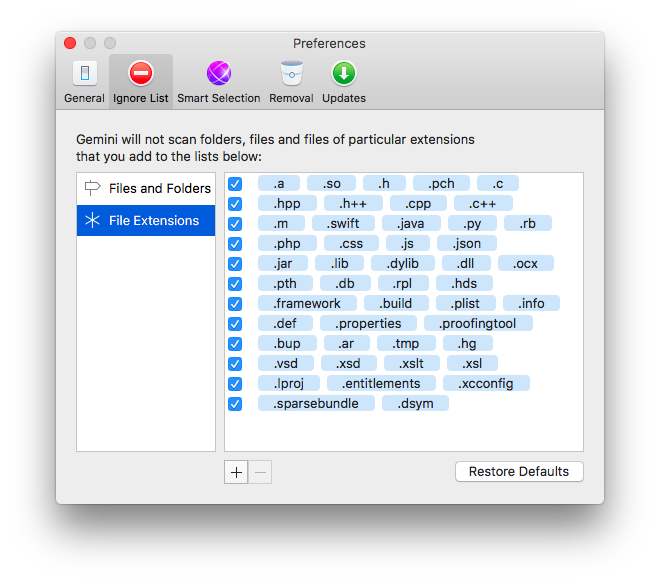Click the .json extension token
660x584 pixels.
pos(467,243)
